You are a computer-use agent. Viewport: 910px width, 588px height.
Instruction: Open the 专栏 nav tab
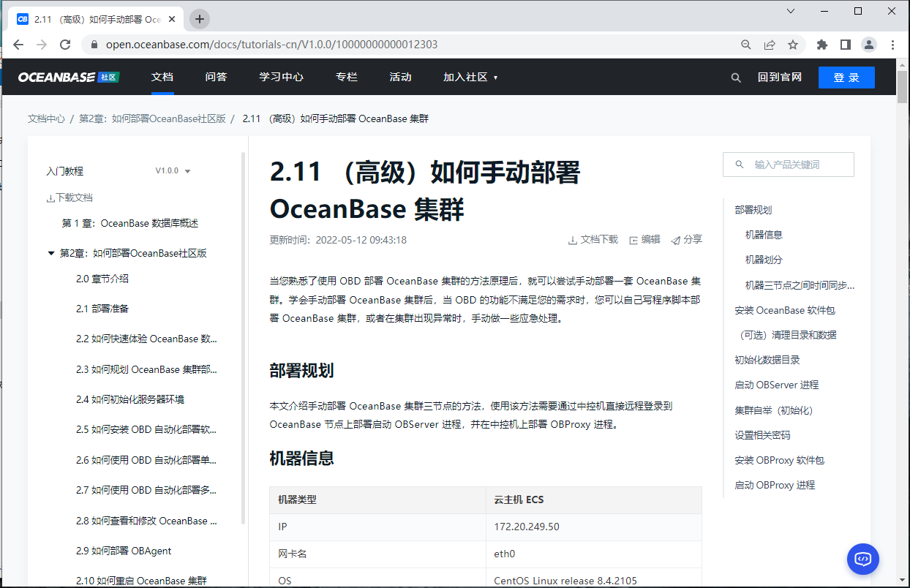(x=346, y=77)
